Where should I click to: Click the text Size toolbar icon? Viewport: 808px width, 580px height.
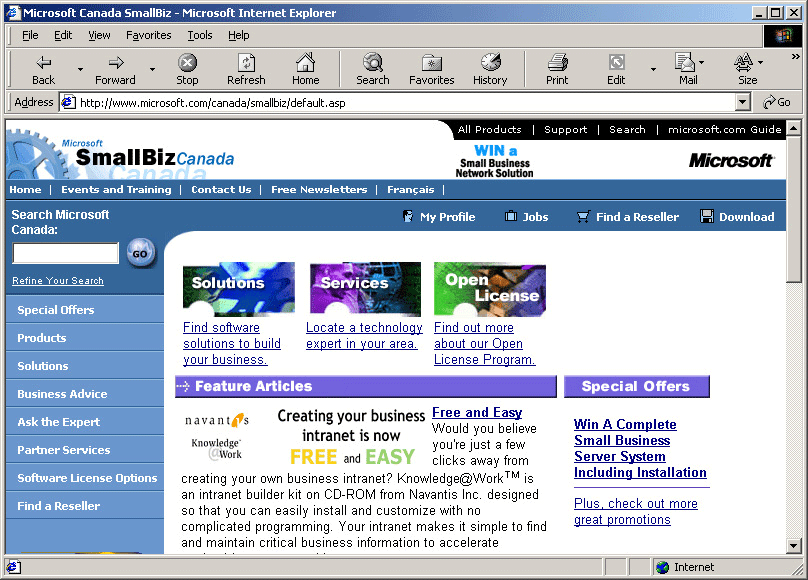(x=743, y=62)
